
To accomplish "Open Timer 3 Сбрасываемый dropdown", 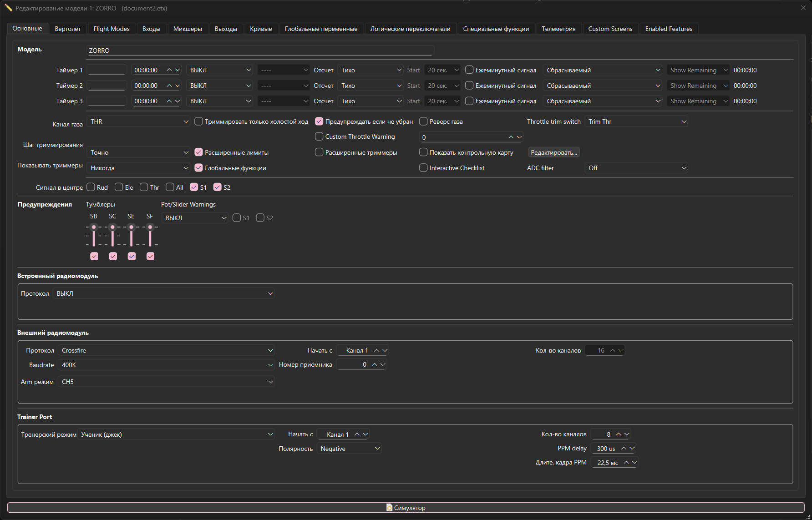I will 603,101.
